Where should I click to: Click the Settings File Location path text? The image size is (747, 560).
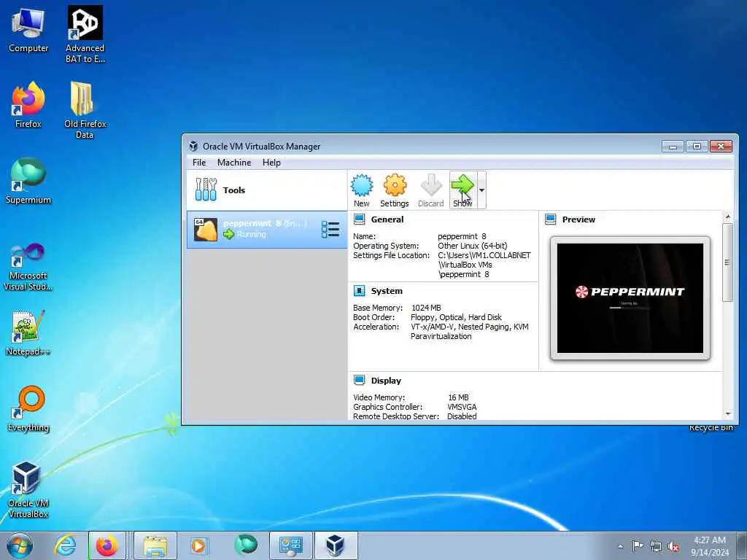pos(484,265)
